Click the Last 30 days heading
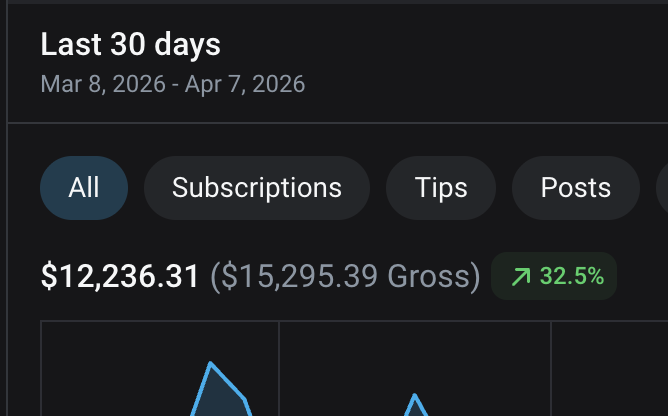 point(130,44)
